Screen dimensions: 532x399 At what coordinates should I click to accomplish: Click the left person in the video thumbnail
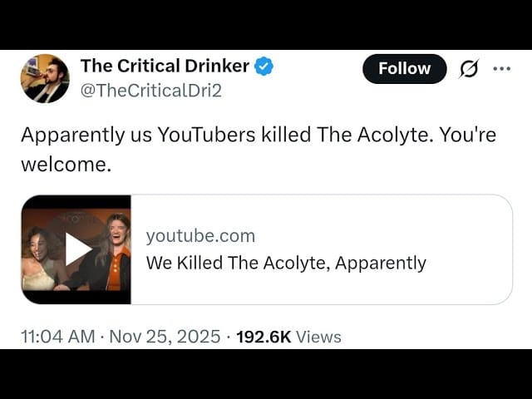(x=39, y=262)
